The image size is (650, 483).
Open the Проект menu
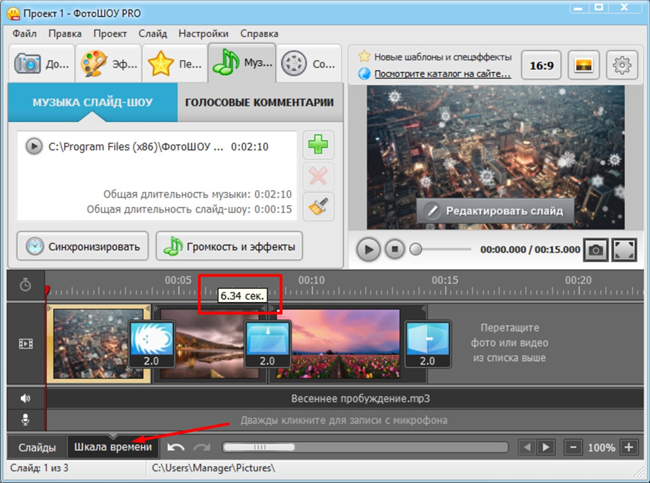click(110, 34)
